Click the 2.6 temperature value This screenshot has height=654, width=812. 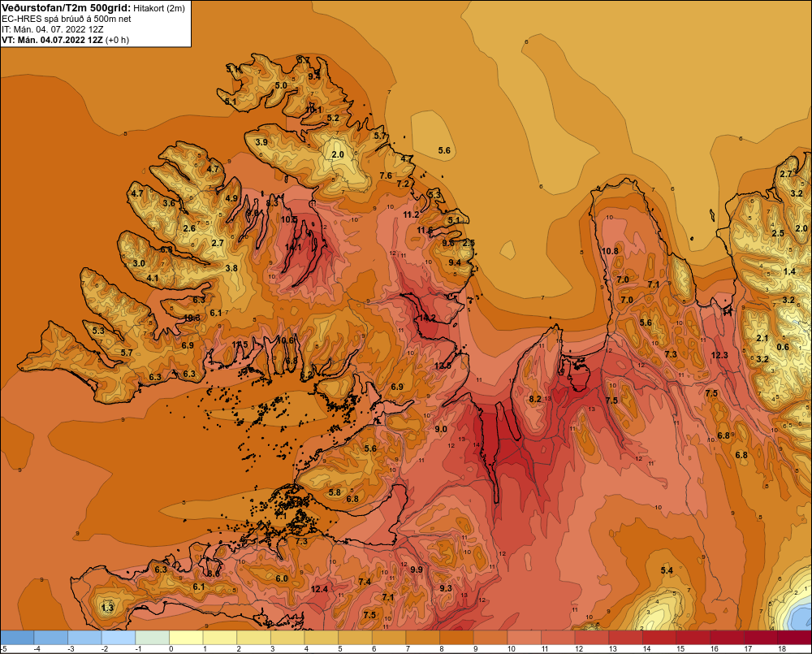189,228
